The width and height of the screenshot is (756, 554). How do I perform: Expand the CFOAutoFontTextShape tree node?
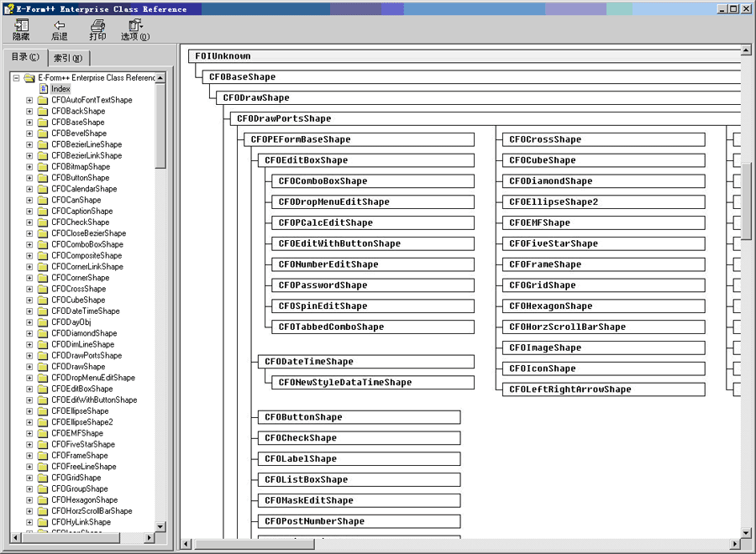pyautogui.click(x=29, y=101)
